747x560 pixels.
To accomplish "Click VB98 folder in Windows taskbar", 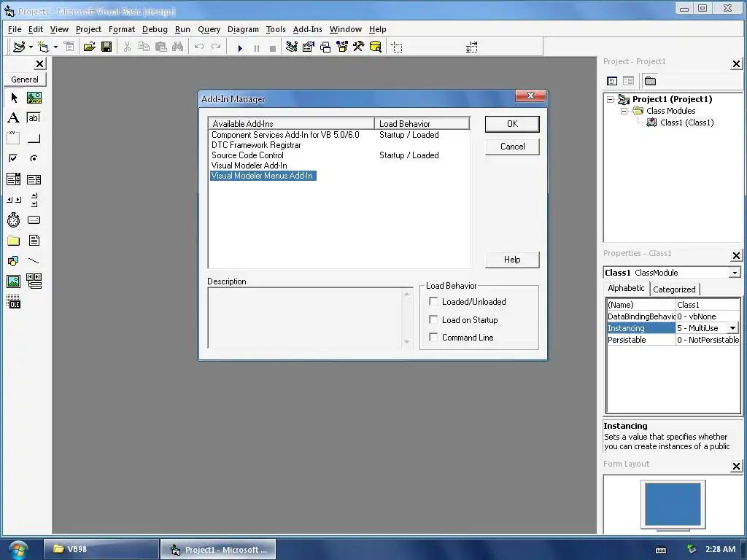I will point(101,549).
